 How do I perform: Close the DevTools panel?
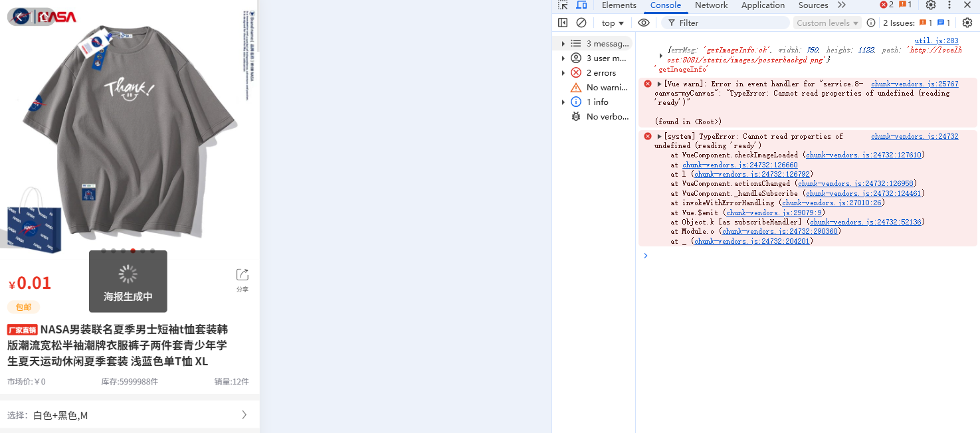click(x=967, y=5)
